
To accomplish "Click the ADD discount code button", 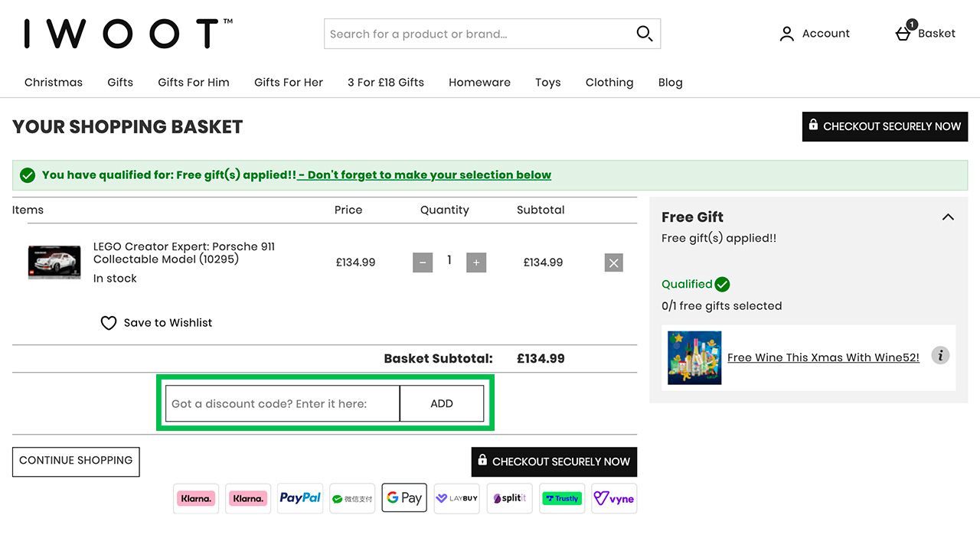I will click(x=442, y=403).
